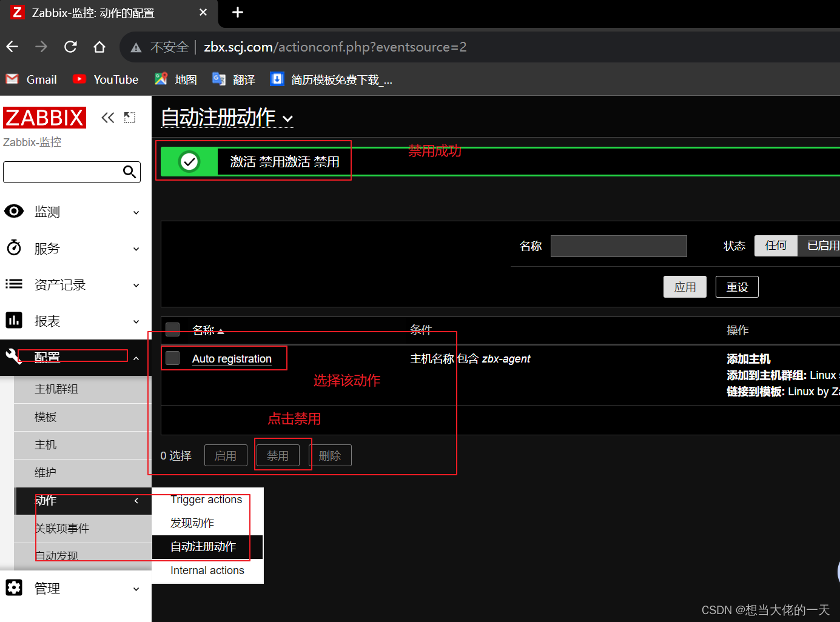Tick the select-all checkbox in table header
Screen dimensions: 840x622
pos(173,329)
